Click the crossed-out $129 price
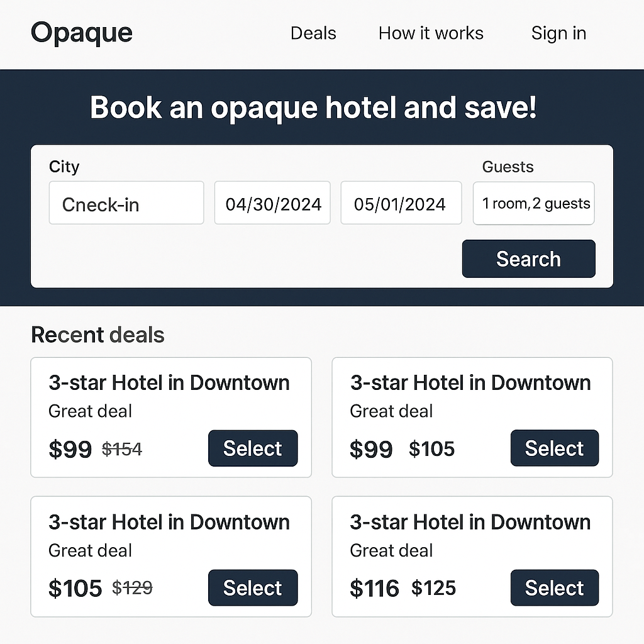Image resolution: width=644 pixels, height=644 pixels. [x=132, y=588]
